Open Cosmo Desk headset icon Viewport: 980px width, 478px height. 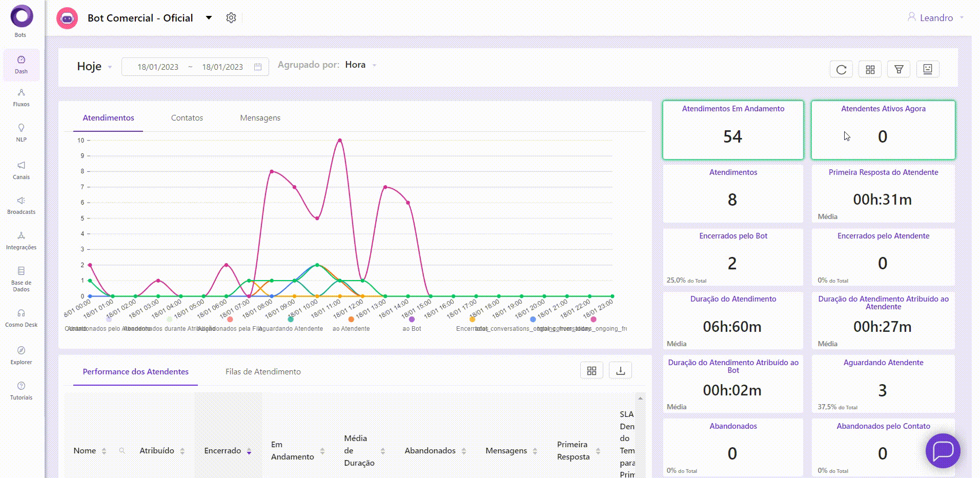tap(21, 317)
